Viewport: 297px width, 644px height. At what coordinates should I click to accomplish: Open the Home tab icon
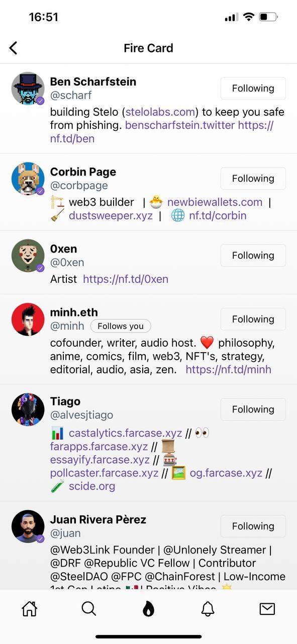coord(30,609)
